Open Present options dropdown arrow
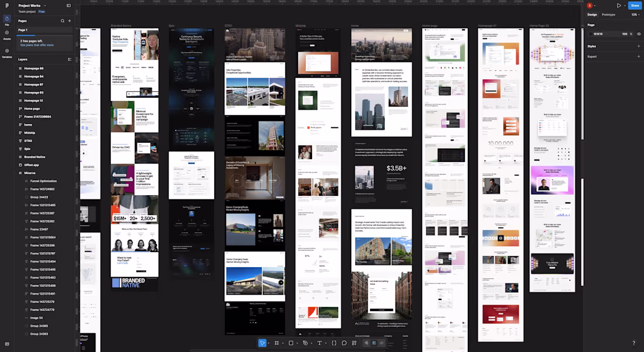Viewport: 644px width, 352px height. tap(625, 6)
